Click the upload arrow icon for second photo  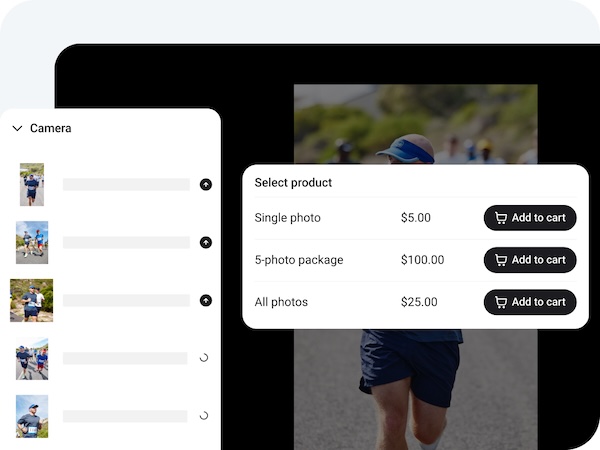206,242
